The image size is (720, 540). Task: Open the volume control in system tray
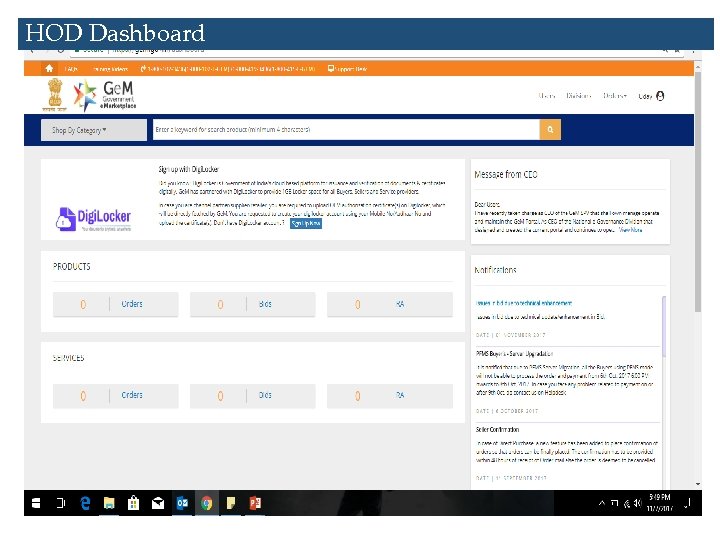637,503
